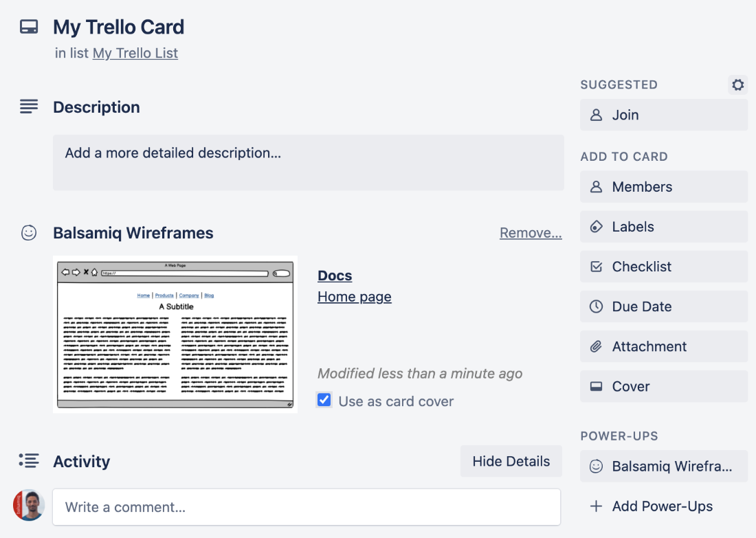The width and height of the screenshot is (756, 538).
Task: Click the "Hide Details" button
Action: coord(511,461)
